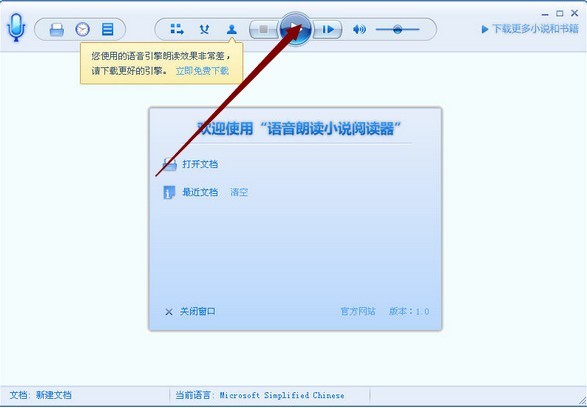This screenshot has height=408, width=587.
Task: Open the clock timer icon
Action: click(x=82, y=29)
